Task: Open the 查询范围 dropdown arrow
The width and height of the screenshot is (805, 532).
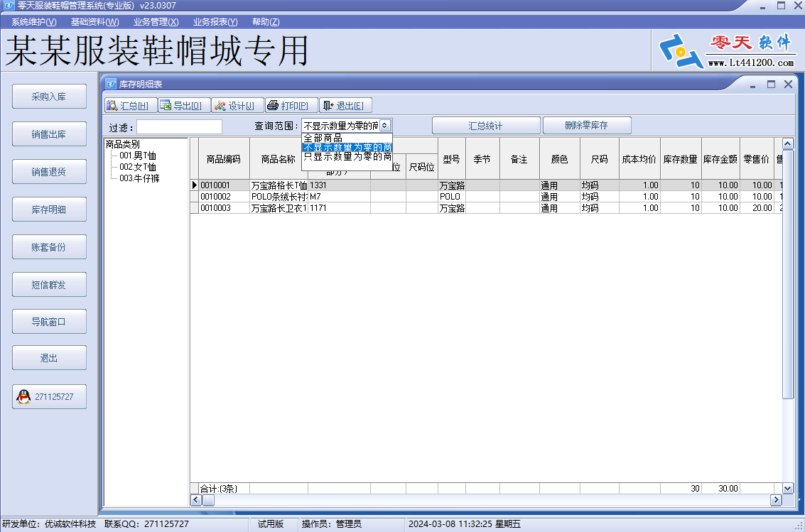Action: (385, 126)
